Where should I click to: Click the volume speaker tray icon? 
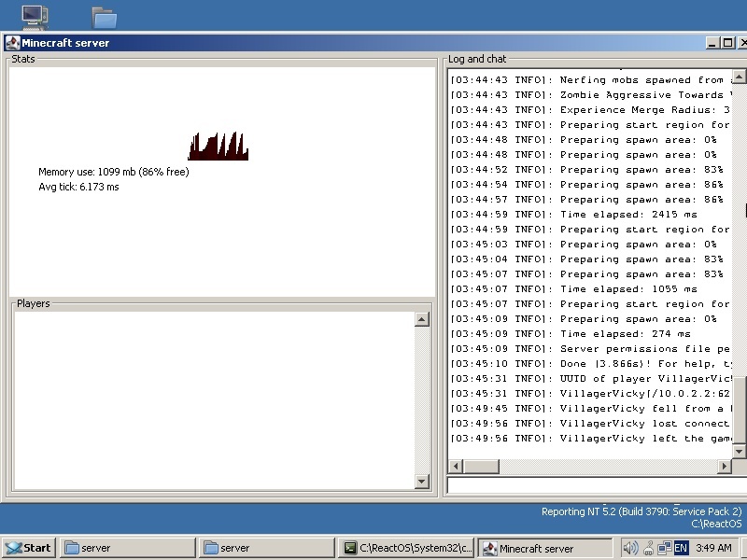629,548
